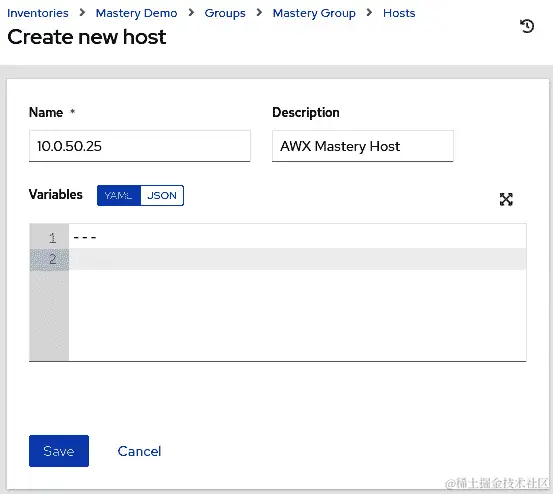Place cursor on line 2 of variables editor
The image size is (553, 494).
pyautogui.click(x=297, y=259)
